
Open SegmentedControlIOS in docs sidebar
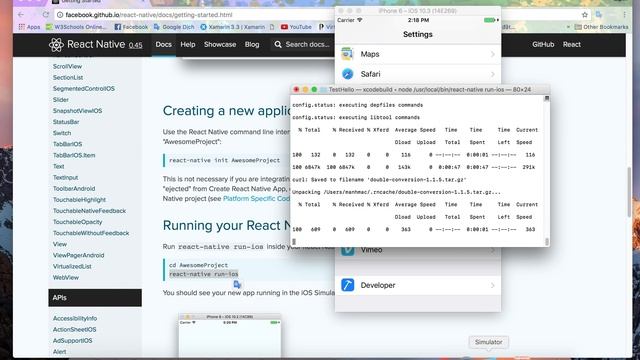(x=84, y=88)
